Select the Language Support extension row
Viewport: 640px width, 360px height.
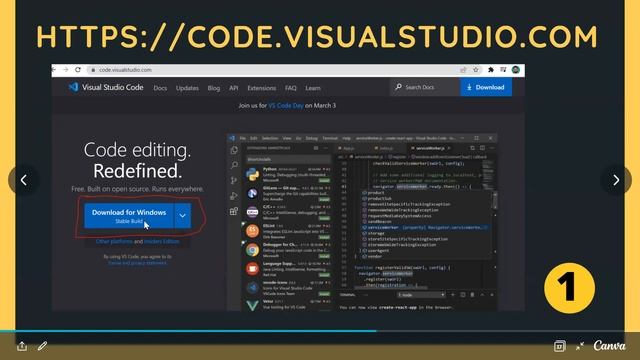[x=288, y=269]
